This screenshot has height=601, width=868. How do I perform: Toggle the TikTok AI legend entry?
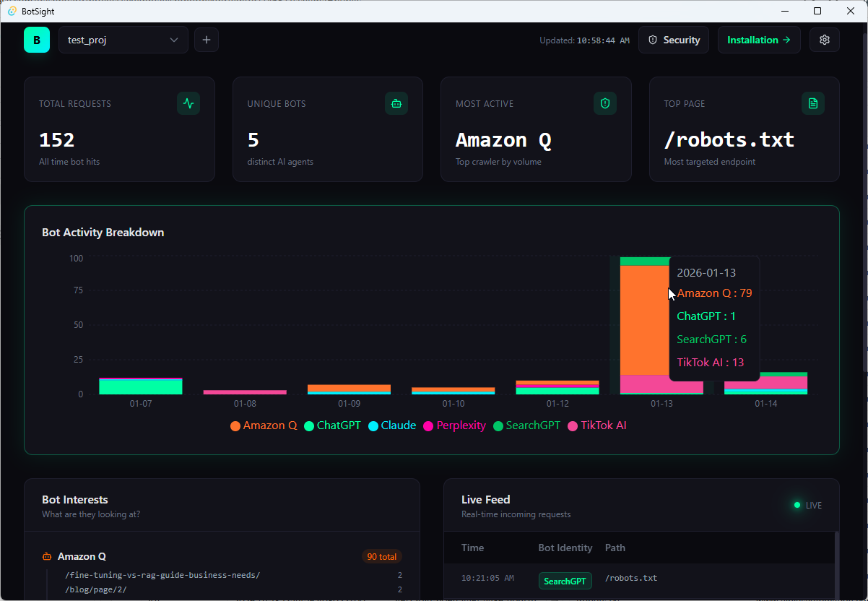[597, 425]
